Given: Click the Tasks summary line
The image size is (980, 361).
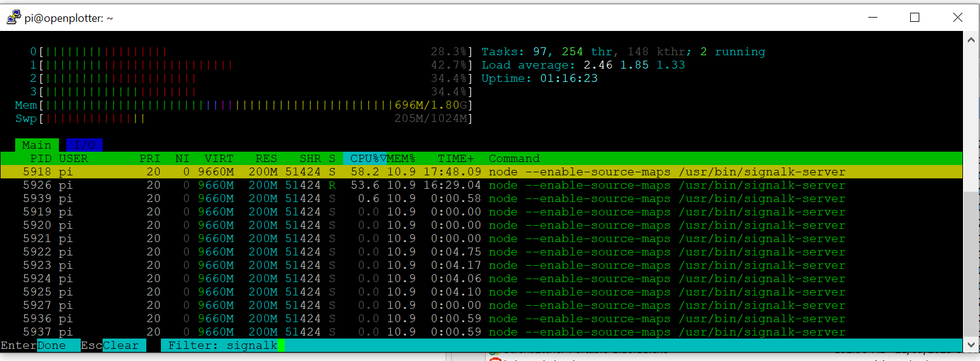Looking at the screenshot, I should click(x=624, y=52).
